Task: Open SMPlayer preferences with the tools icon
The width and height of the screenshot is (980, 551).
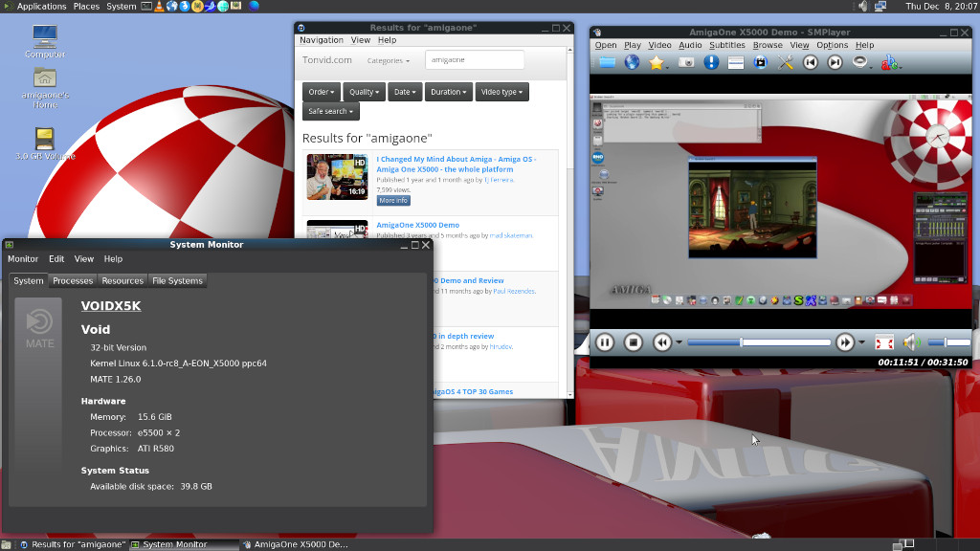Action: pyautogui.click(x=785, y=62)
